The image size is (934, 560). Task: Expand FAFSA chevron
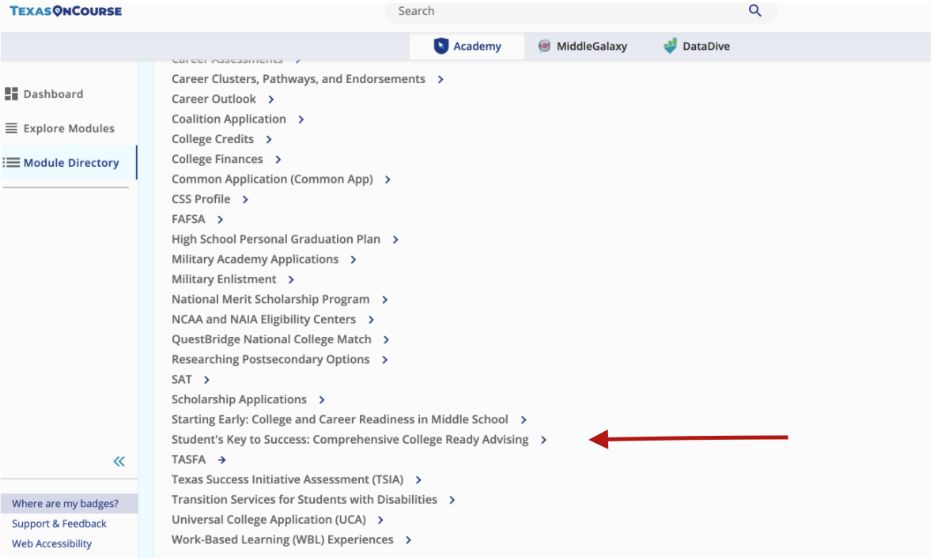coord(220,220)
